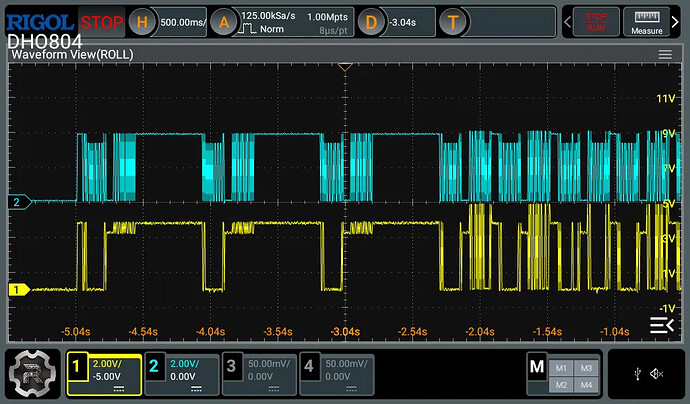Viewport: 690px width, 404px height.
Task: Open the Rigol gear navigation icon
Action: click(33, 374)
